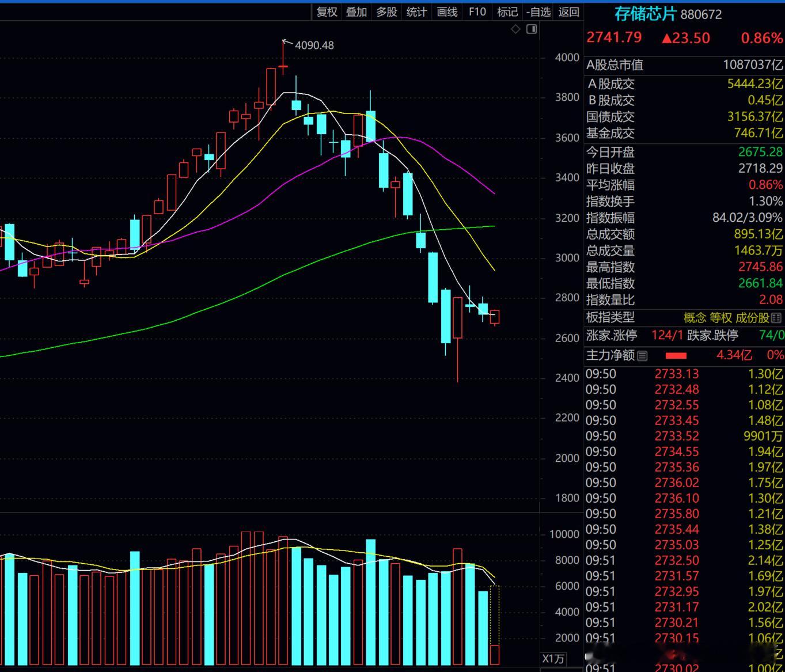Remove from watchlist via -自选

pyautogui.click(x=538, y=12)
